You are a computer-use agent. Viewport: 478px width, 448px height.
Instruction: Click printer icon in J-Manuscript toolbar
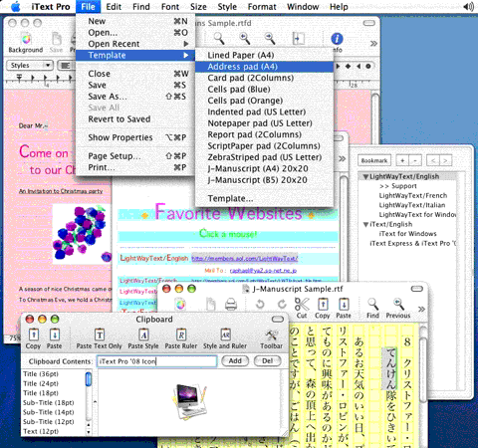[231, 305]
